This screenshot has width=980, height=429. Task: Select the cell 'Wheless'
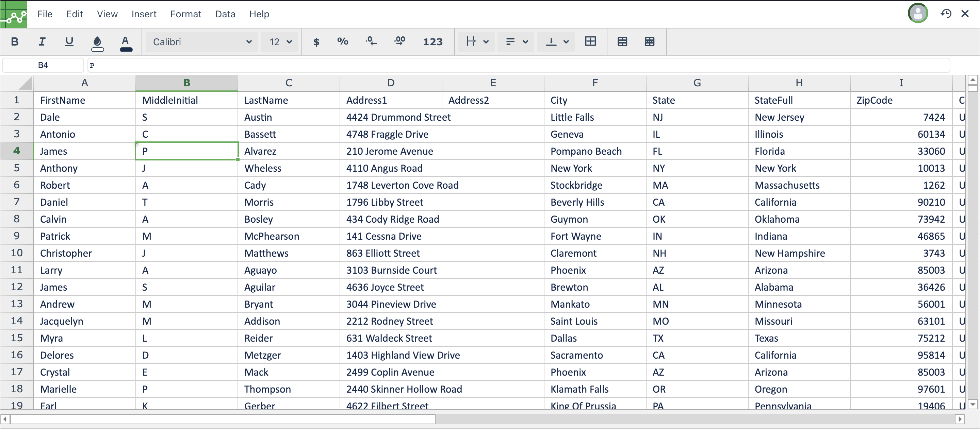click(x=289, y=168)
